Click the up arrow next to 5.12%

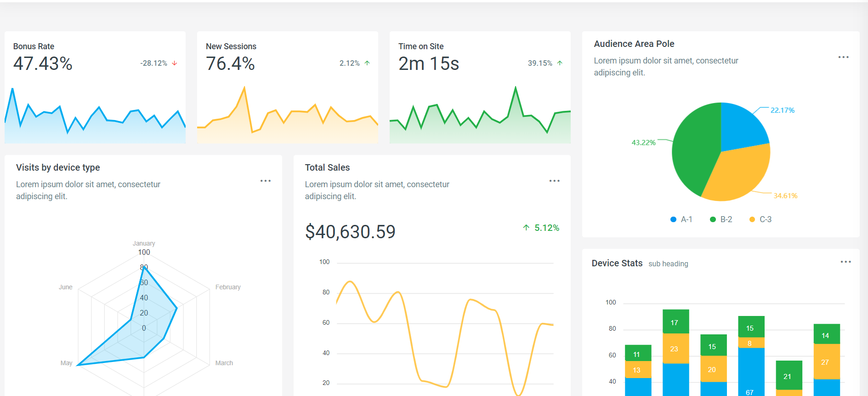pos(526,228)
